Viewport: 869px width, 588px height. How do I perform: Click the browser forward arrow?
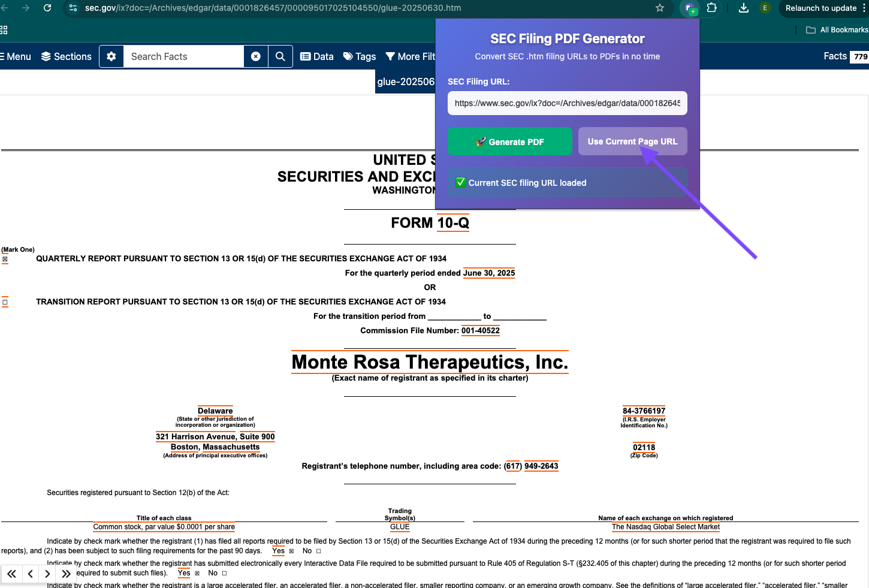click(25, 8)
